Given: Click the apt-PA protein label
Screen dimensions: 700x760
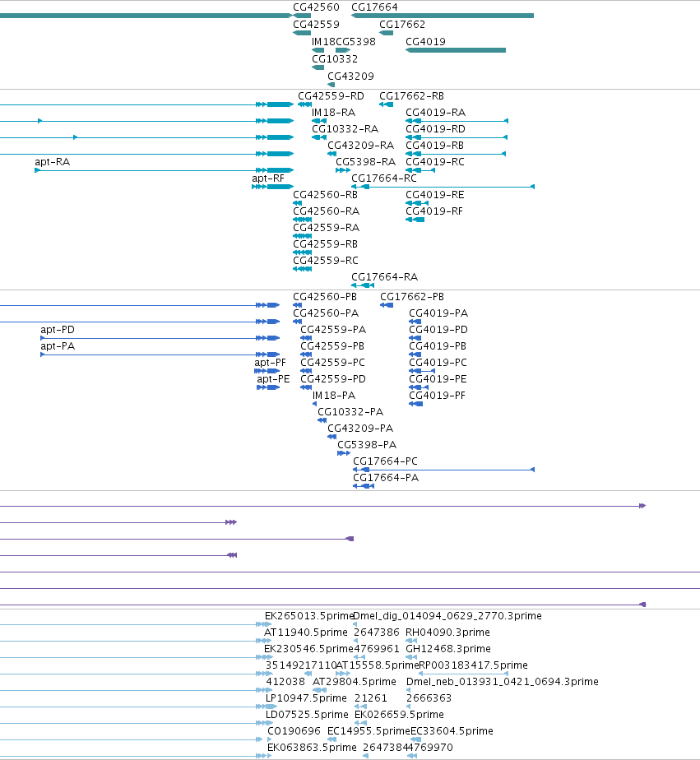Looking at the screenshot, I should click(58, 346).
